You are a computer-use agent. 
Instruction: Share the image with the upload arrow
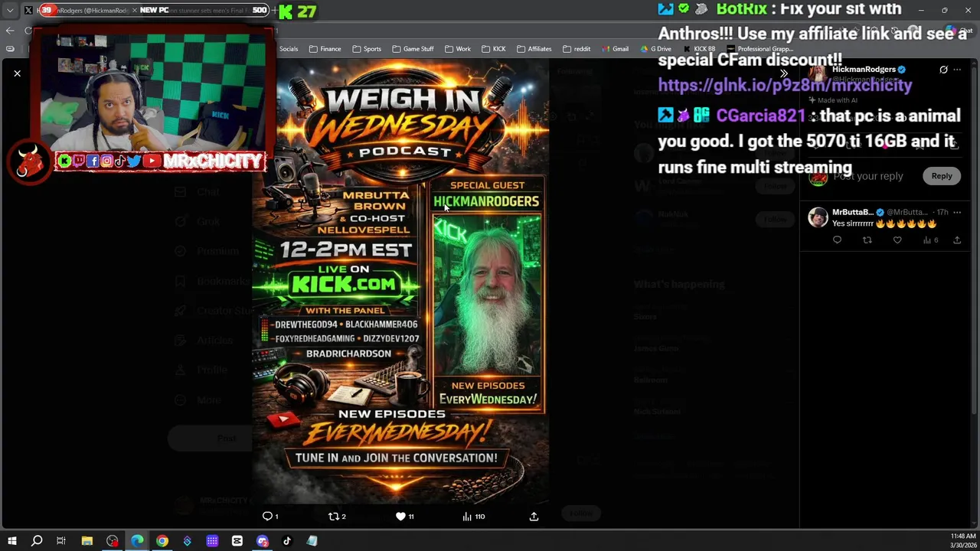coord(534,517)
